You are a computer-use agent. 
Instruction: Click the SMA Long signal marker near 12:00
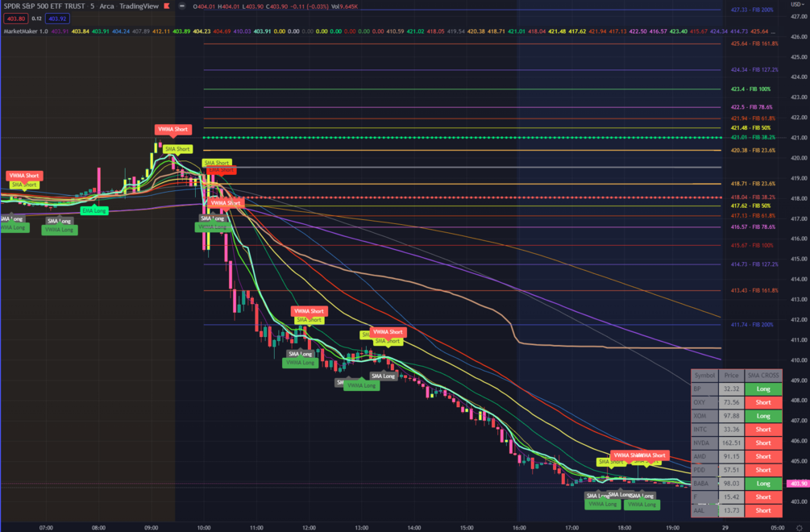(x=299, y=352)
